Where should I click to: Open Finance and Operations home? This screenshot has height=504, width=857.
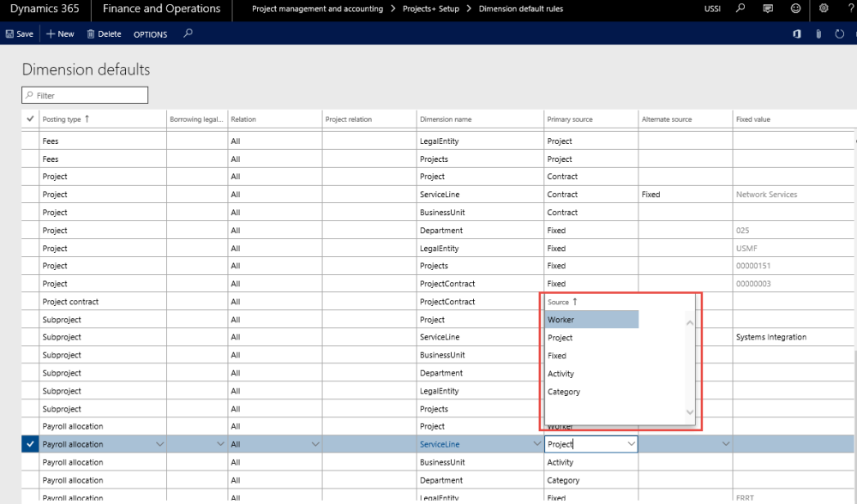161,9
